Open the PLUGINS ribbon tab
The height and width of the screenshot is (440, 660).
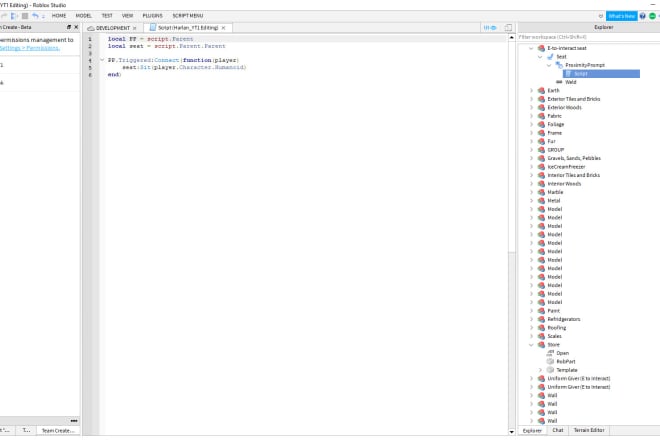pos(152,16)
